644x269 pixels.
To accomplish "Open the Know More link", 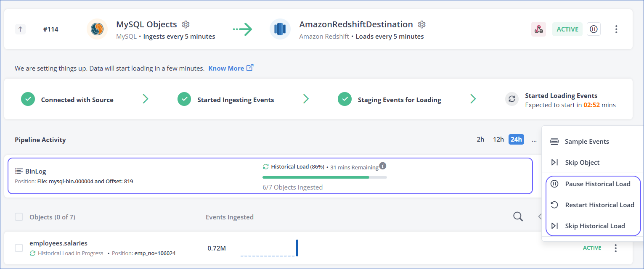I will [231, 68].
